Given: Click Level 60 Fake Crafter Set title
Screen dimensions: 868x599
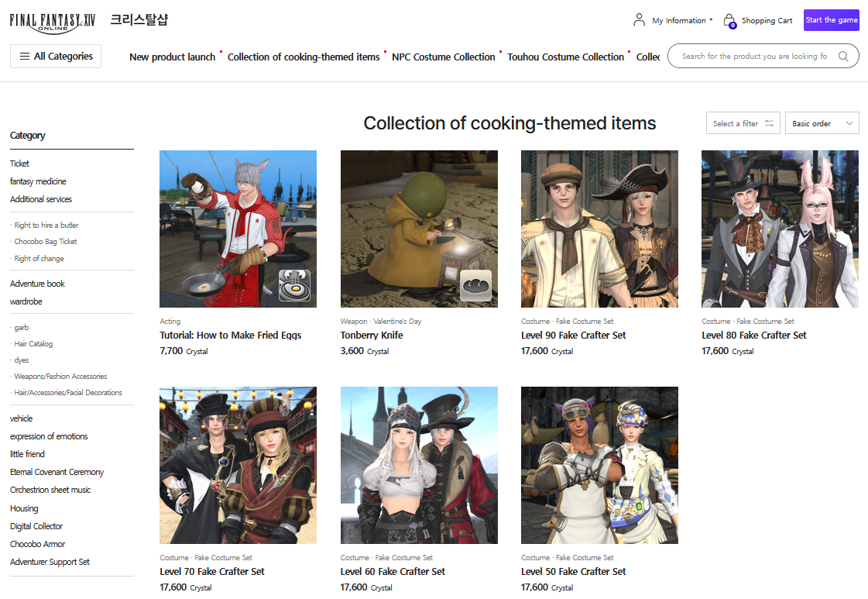Looking at the screenshot, I should click(x=393, y=571).
